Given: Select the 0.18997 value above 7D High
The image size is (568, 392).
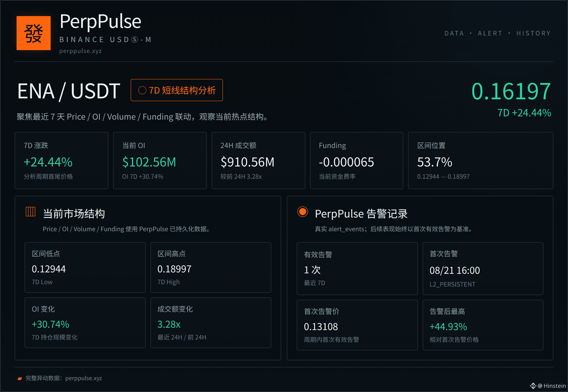Looking at the screenshot, I should 174,269.
